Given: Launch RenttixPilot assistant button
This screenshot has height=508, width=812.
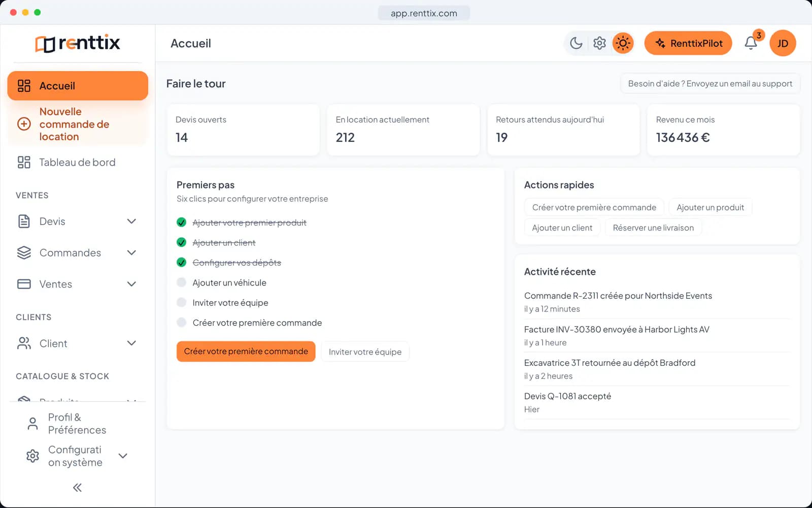Looking at the screenshot, I should (x=688, y=43).
